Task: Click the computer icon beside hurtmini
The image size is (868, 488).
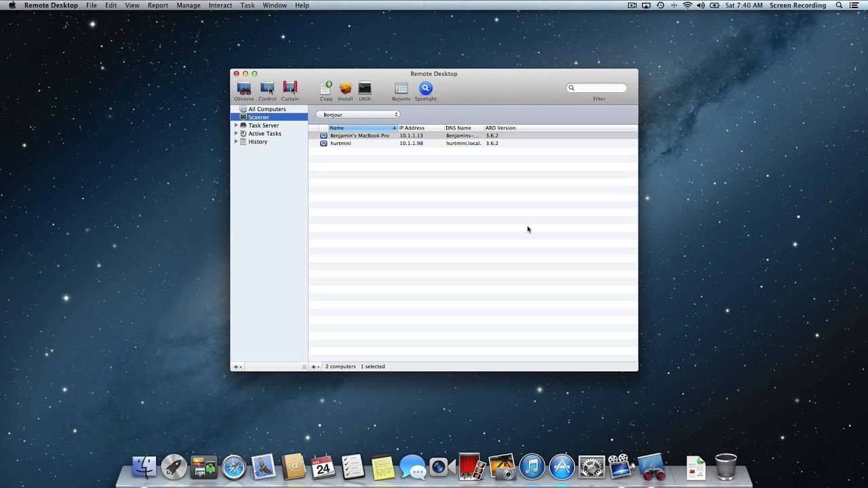Action: point(323,144)
